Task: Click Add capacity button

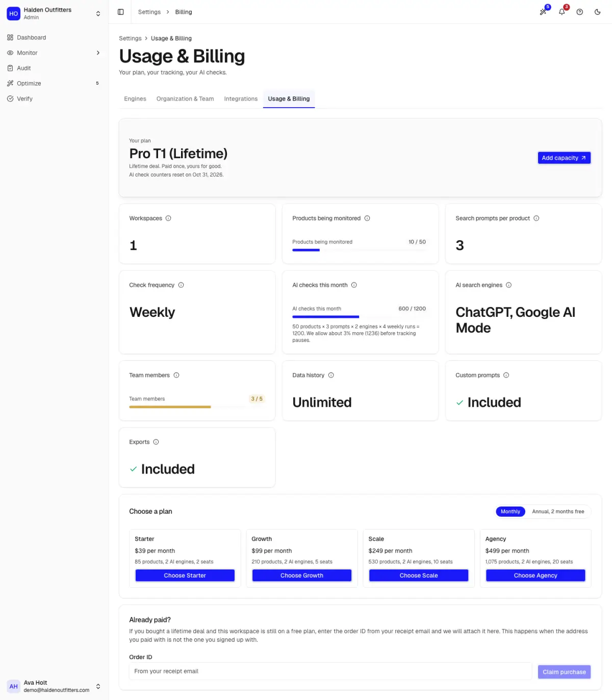Action: pos(564,158)
